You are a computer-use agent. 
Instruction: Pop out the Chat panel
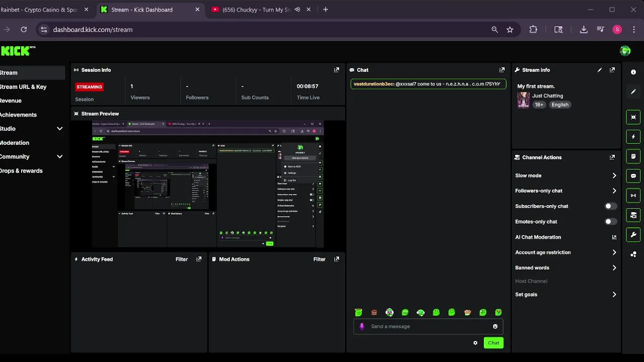[x=502, y=70]
